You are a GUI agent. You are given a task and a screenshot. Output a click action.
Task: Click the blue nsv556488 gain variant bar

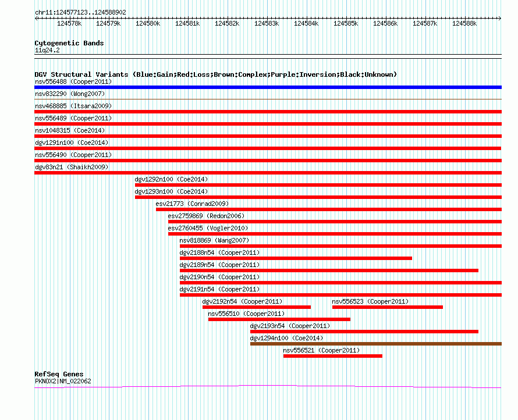point(268,87)
